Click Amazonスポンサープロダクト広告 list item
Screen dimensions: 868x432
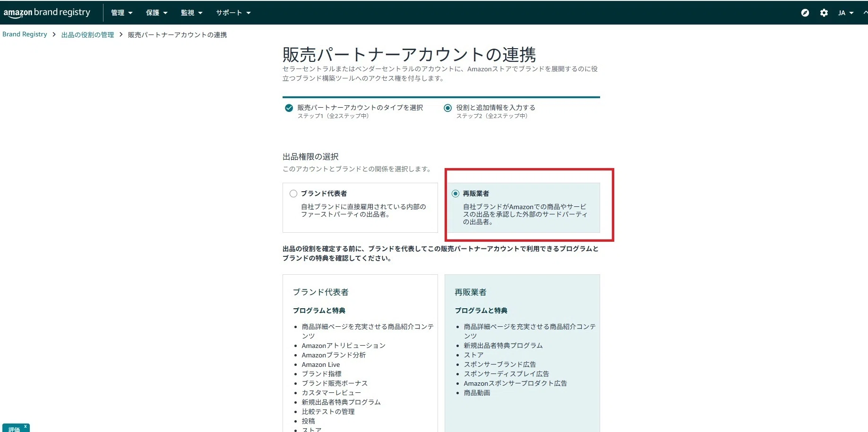click(516, 383)
